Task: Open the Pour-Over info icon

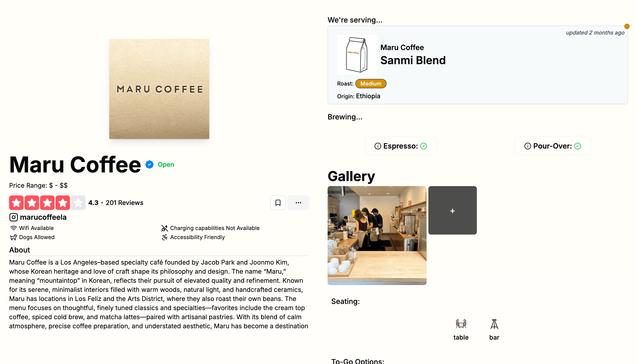Action: 528,146
